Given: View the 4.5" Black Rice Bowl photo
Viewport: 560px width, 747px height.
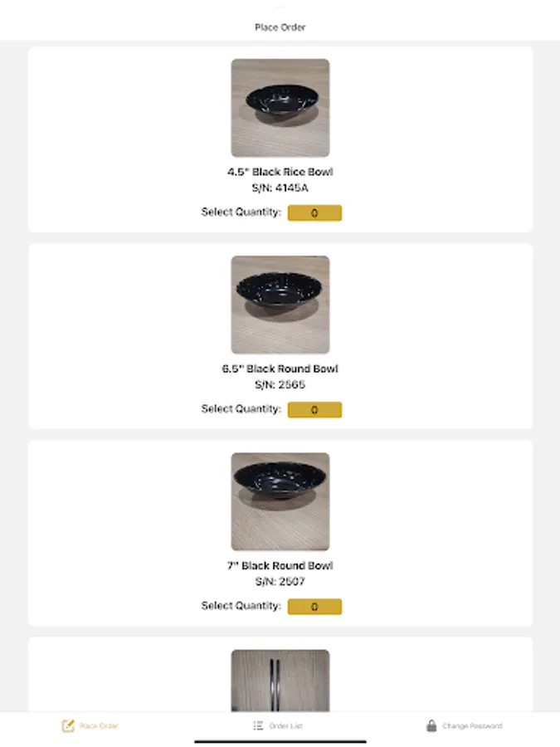Looking at the screenshot, I should tap(280, 108).
